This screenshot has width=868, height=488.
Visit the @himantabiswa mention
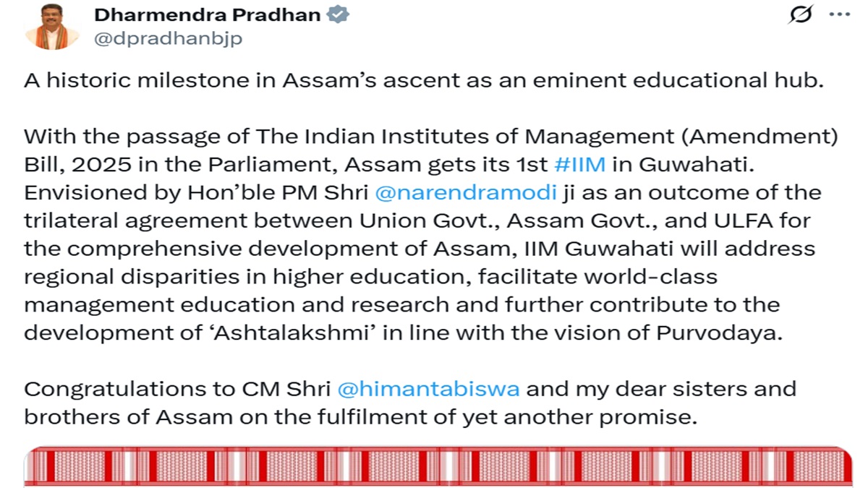click(x=428, y=389)
